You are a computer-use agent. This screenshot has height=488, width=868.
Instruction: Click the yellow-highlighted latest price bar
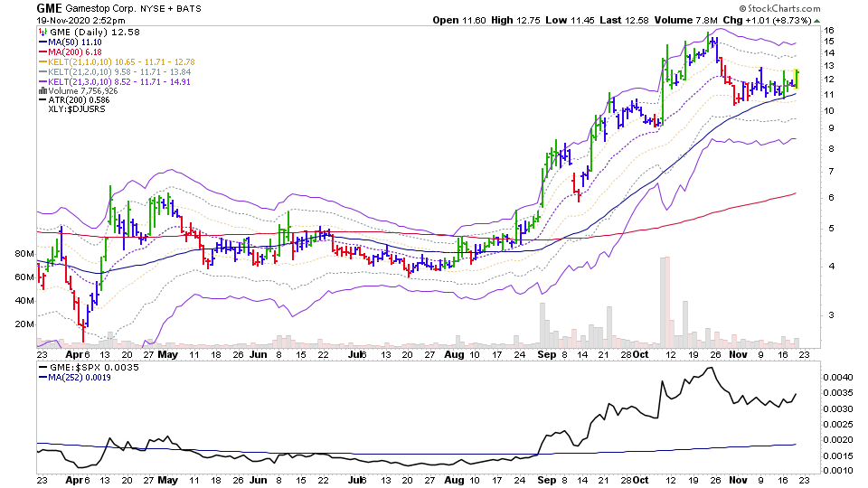click(x=797, y=79)
